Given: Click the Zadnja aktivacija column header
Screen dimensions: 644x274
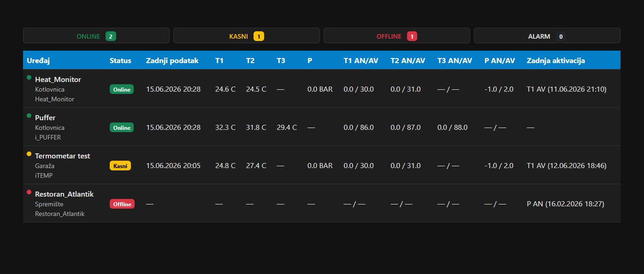Looking at the screenshot, I should (x=556, y=60).
